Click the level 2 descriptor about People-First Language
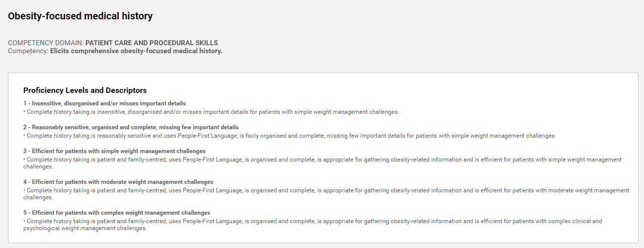Viewport: 644px width, 248px height. click(x=289, y=136)
